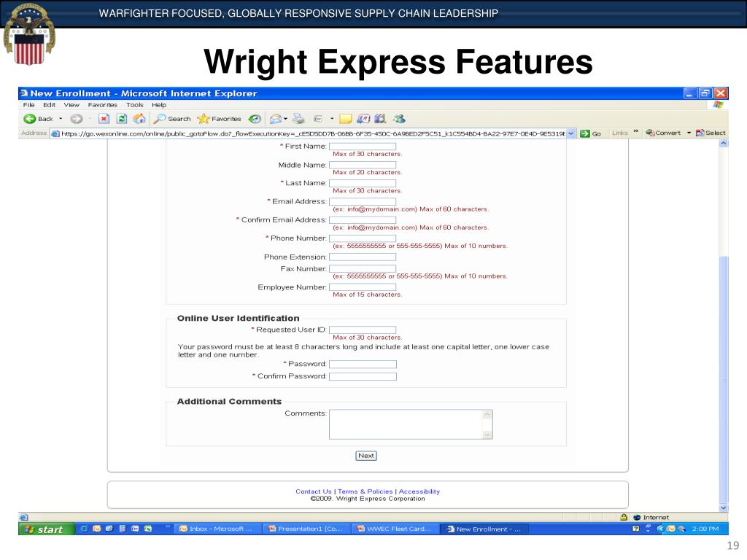The image size is (747, 560).
Task: Launch Messenger from the last toolbar icon
Action: coord(399,119)
